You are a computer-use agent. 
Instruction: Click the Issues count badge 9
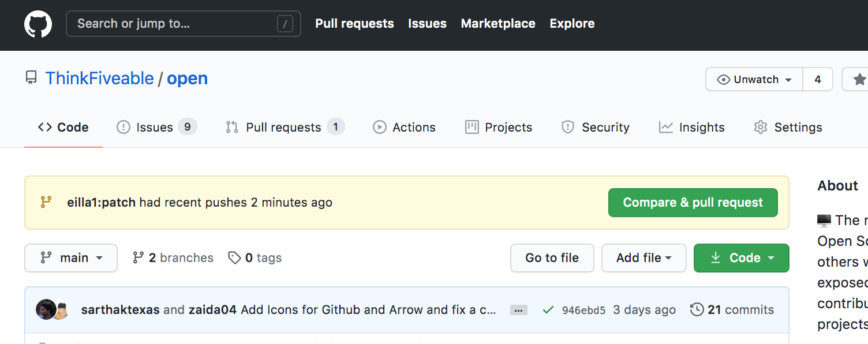pos(188,127)
